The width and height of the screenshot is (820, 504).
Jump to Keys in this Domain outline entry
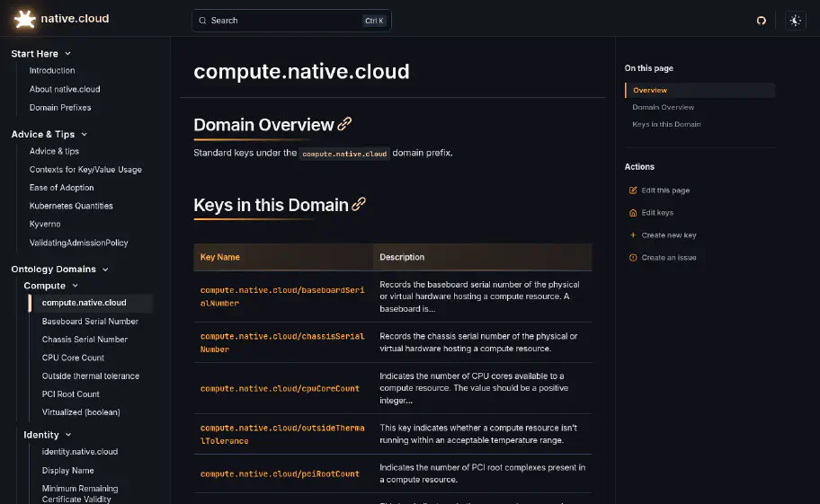click(666, 124)
